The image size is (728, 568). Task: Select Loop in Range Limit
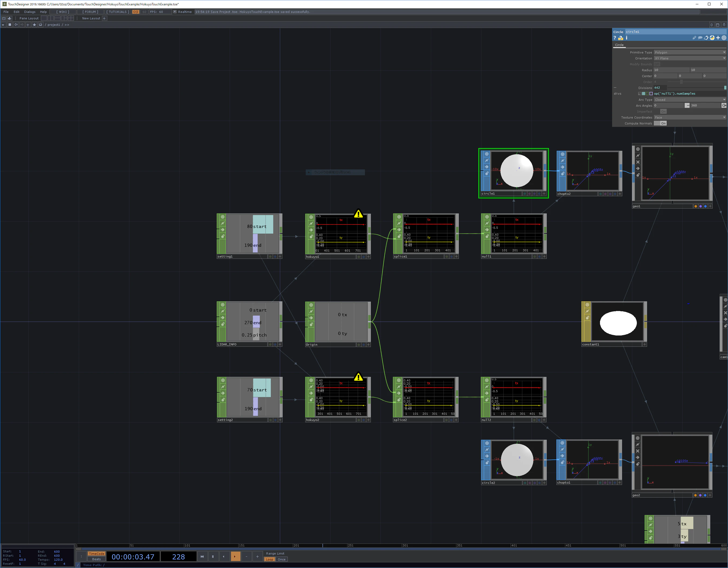pyautogui.click(x=270, y=559)
